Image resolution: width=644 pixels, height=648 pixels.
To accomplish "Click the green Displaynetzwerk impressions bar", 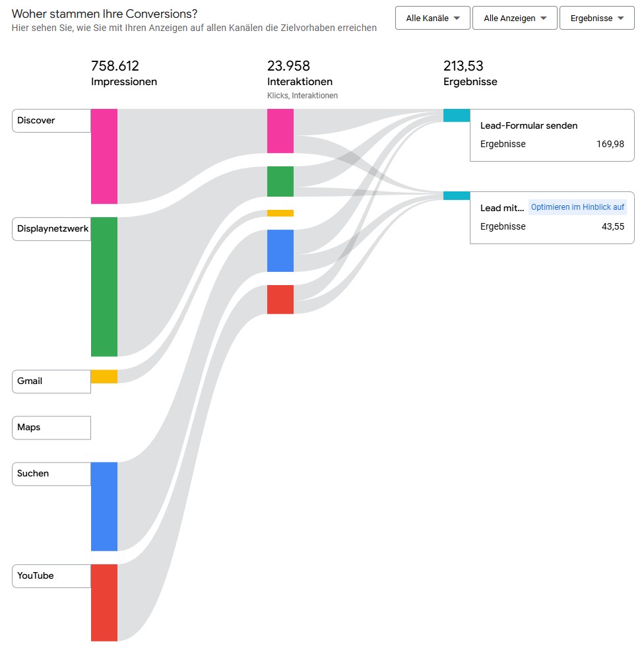I will [x=104, y=286].
